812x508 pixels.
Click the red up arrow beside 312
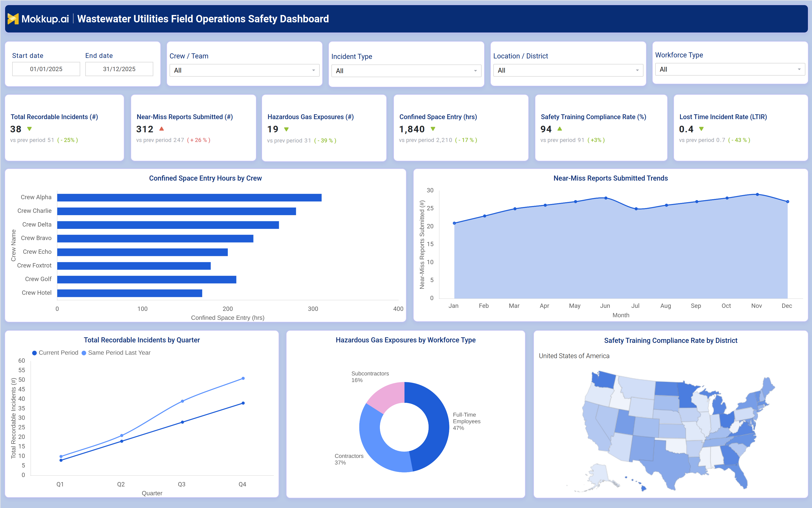coord(161,129)
